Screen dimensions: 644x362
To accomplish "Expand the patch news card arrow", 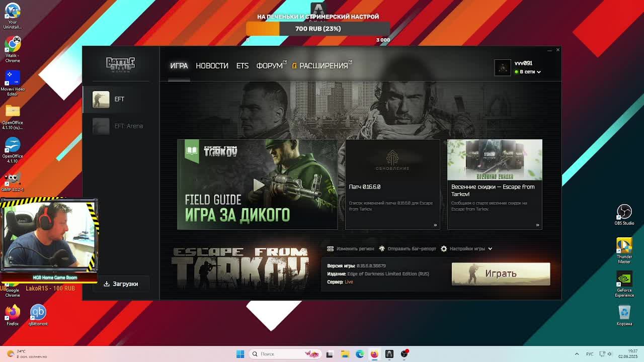I will [435, 225].
